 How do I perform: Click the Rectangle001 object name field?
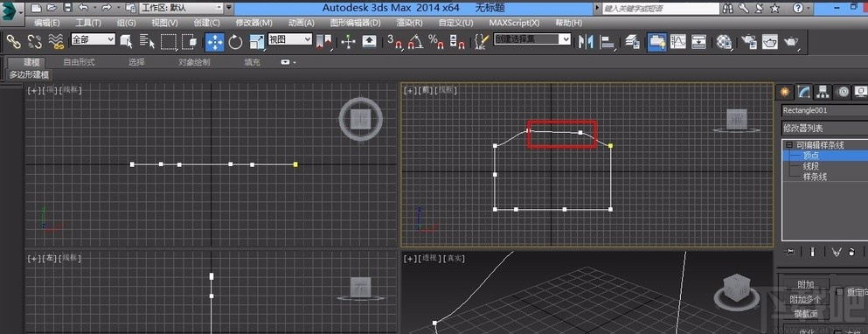pos(824,110)
